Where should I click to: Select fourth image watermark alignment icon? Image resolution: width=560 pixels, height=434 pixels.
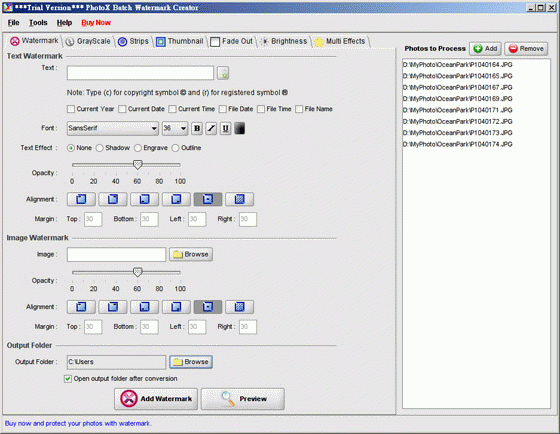pos(176,307)
